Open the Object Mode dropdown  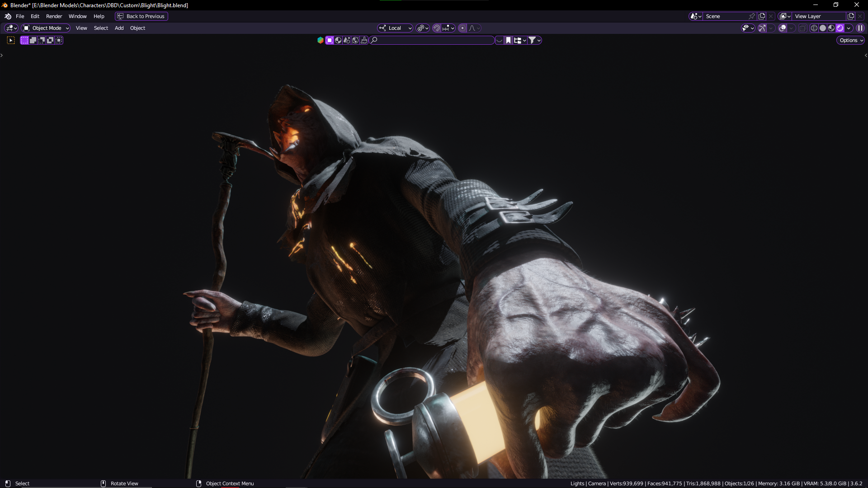[x=46, y=28]
